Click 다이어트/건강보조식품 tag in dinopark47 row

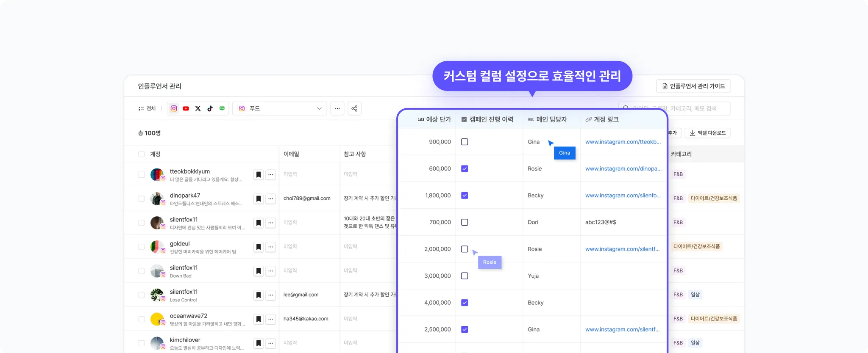pos(714,198)
